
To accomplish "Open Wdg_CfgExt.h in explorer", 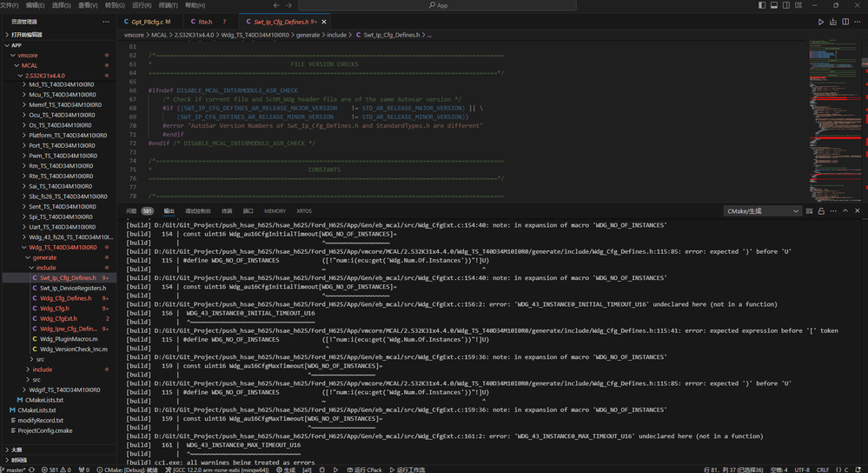I will pyautogui.click(x=58, y=318).
